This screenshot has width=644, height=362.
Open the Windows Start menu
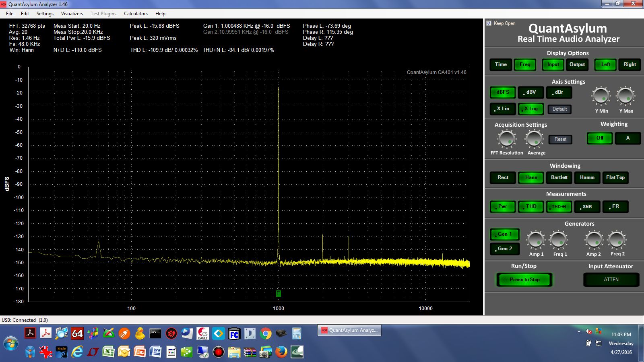coord(11,344)
